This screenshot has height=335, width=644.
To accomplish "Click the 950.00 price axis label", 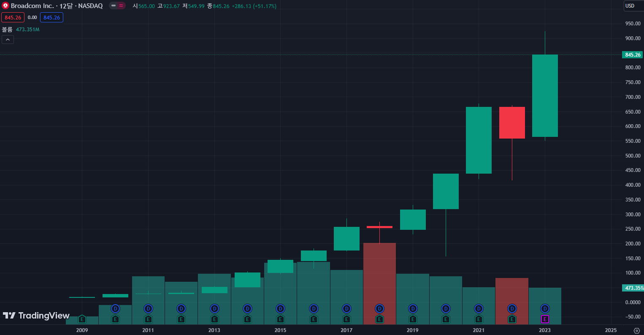I will point(633,24).
